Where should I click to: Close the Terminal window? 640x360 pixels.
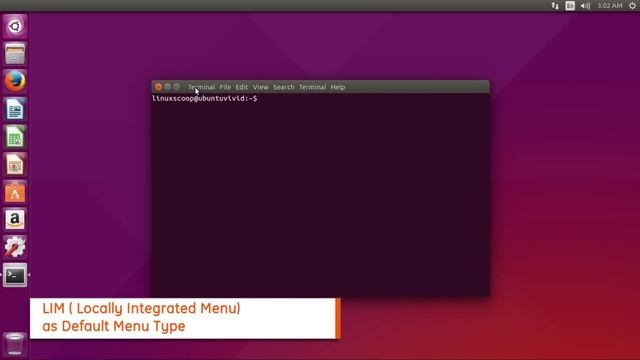(x=158, y=87)
